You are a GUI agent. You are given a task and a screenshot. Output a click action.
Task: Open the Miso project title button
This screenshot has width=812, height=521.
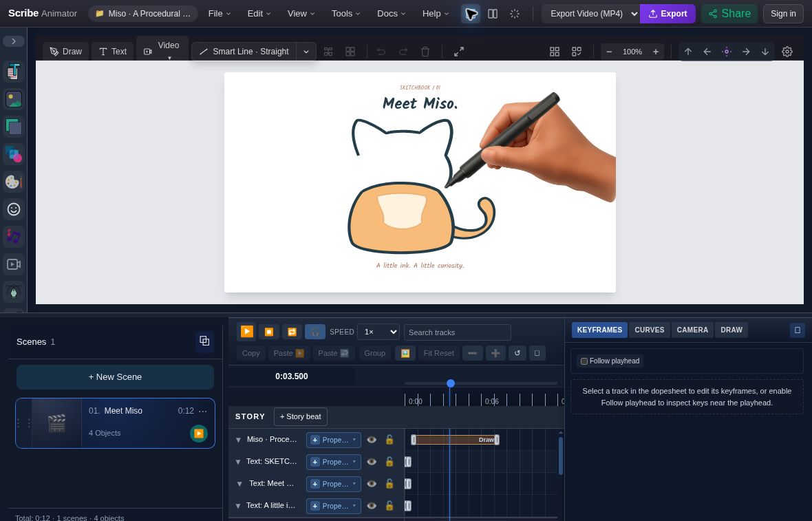coord(143,14)
